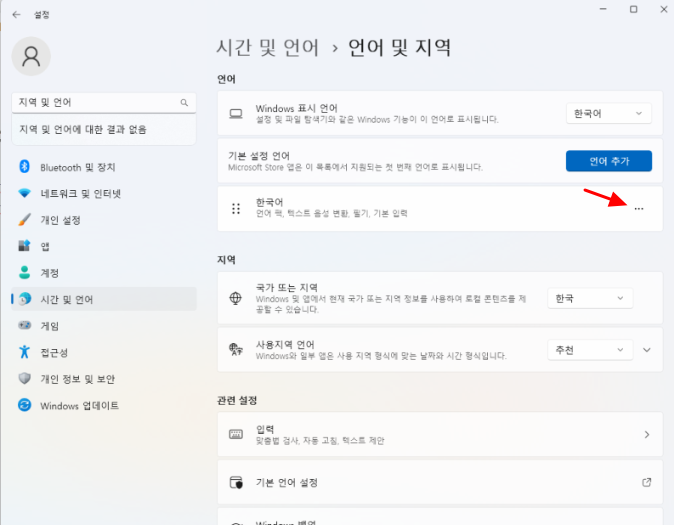The image size is (674, 525).
Task: Click the game controller icon
Action: pos(25,325)
